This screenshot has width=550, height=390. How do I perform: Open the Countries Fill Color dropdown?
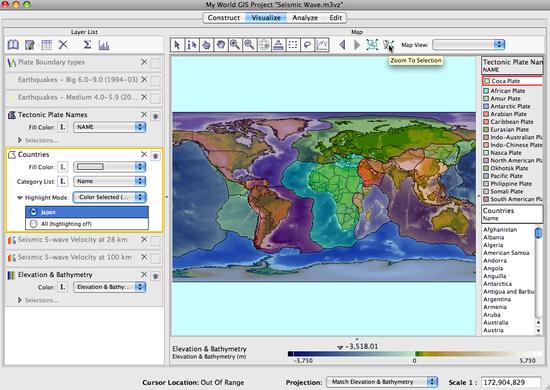(109, 167)
